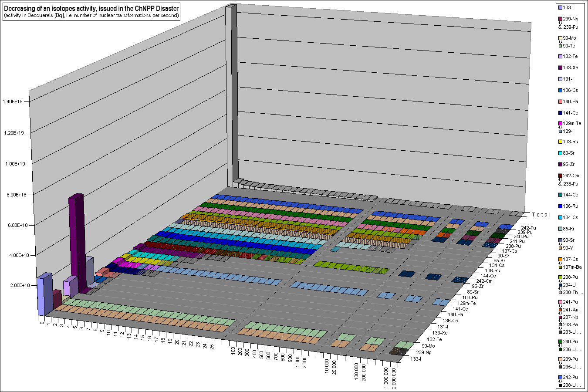
Task: Click the 85-Kr legend color swatch
Action: [560, 229]
